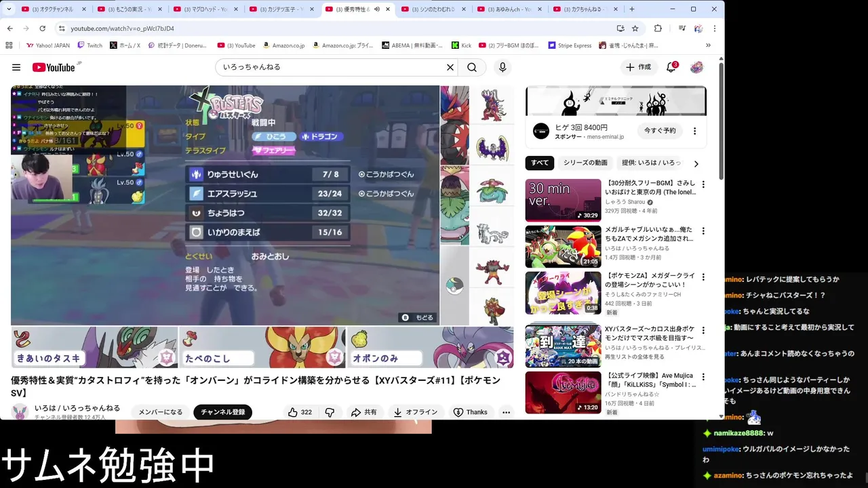
Task: Show more bookmarks with chevron
Action: pos(708,45)
